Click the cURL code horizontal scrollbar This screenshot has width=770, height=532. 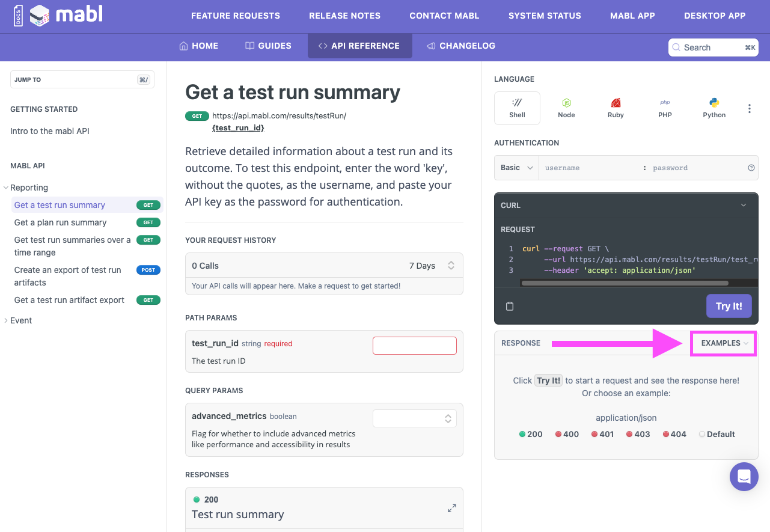[x=625, y=283]
